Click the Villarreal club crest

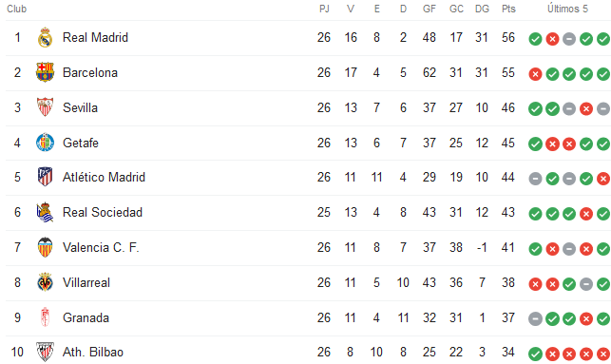(x=45, y=282)
